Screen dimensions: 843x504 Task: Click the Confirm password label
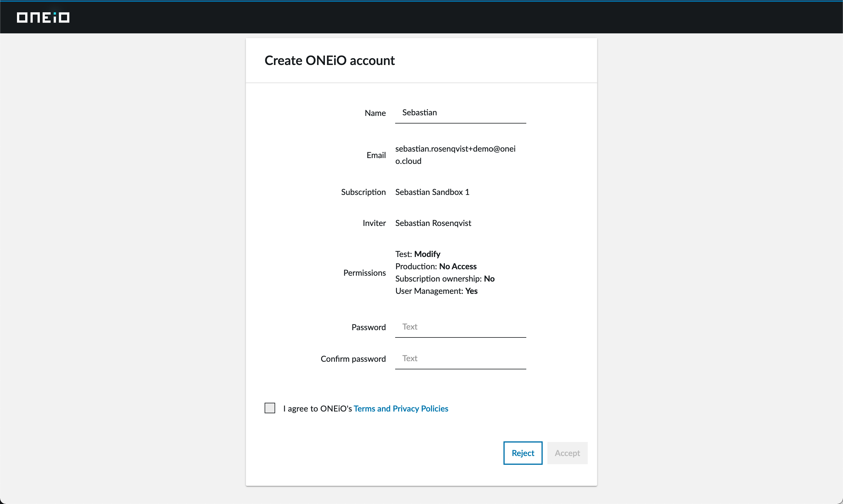[353, 359]
